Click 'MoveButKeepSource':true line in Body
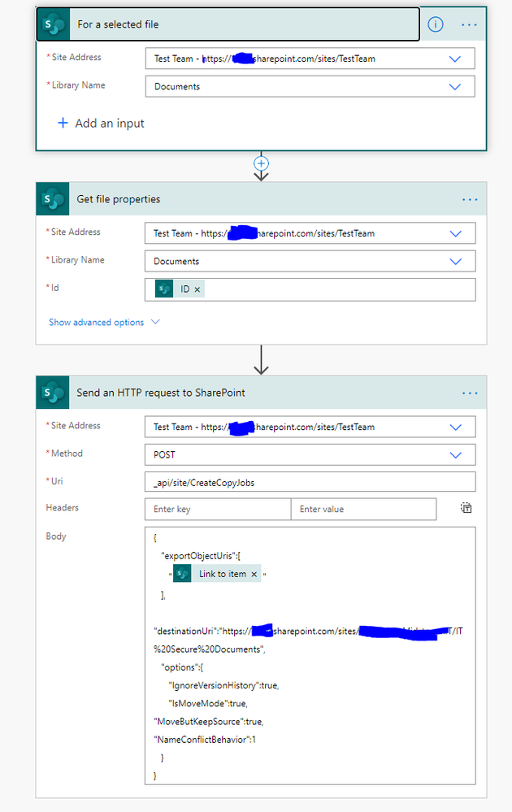 (x=209, y=722)
